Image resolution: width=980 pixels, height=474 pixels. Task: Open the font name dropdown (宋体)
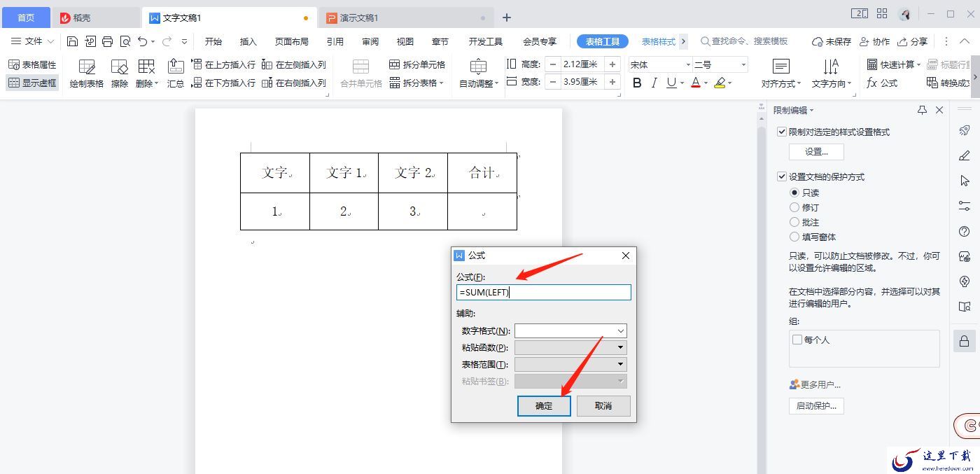coord(660,64)
